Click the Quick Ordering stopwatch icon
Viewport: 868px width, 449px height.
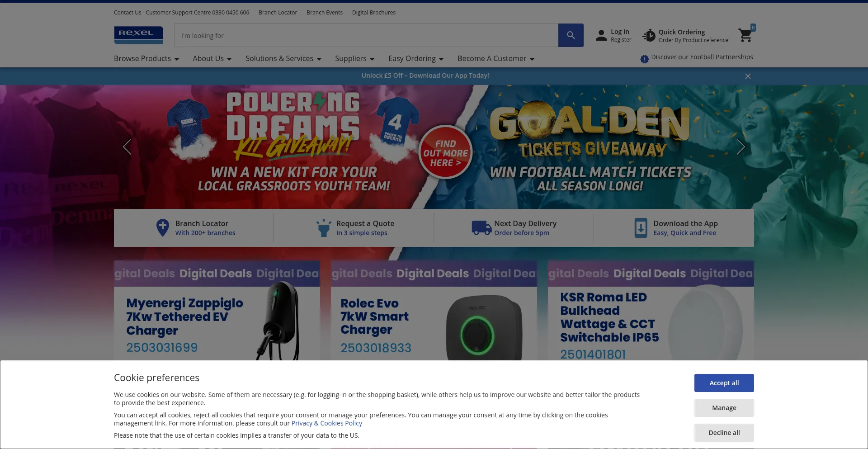(x=649, y=36)
